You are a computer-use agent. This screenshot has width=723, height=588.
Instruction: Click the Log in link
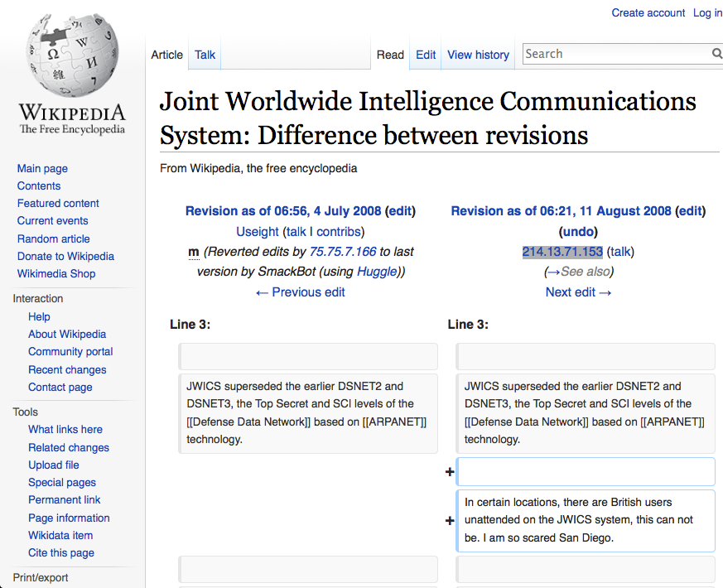(707, 13)
